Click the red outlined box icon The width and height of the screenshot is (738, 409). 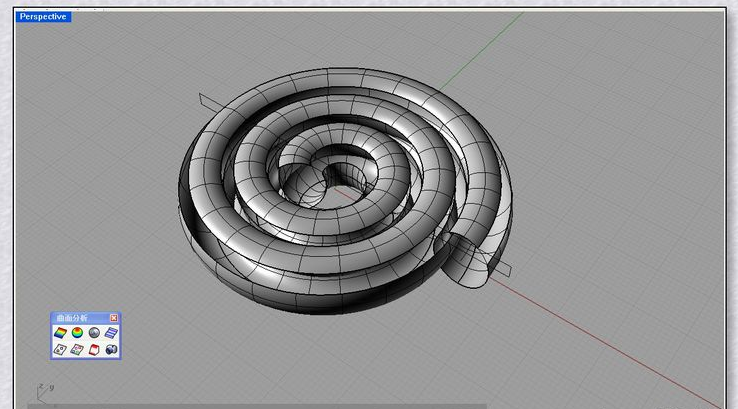pos(94,349)
